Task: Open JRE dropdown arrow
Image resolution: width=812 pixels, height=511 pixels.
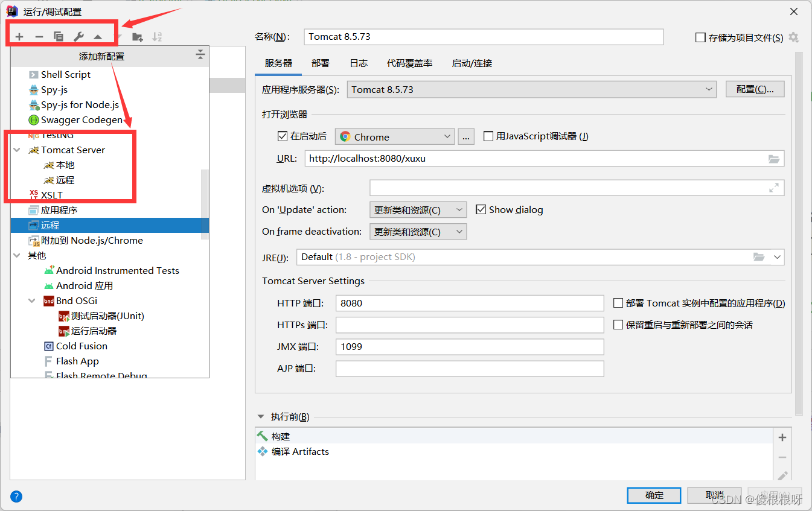Action: click(x=777, y=257)
